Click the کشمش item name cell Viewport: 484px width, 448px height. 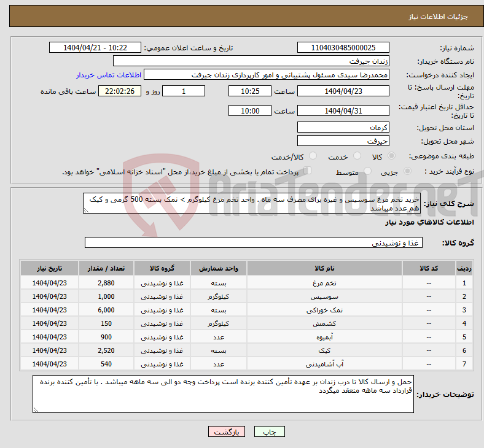(324, 324)
